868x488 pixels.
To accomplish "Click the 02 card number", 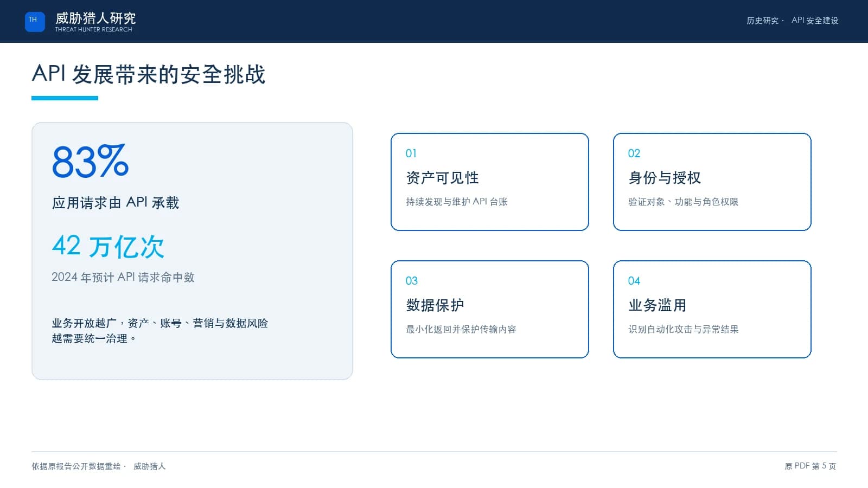I will click(x=634, y=153).
